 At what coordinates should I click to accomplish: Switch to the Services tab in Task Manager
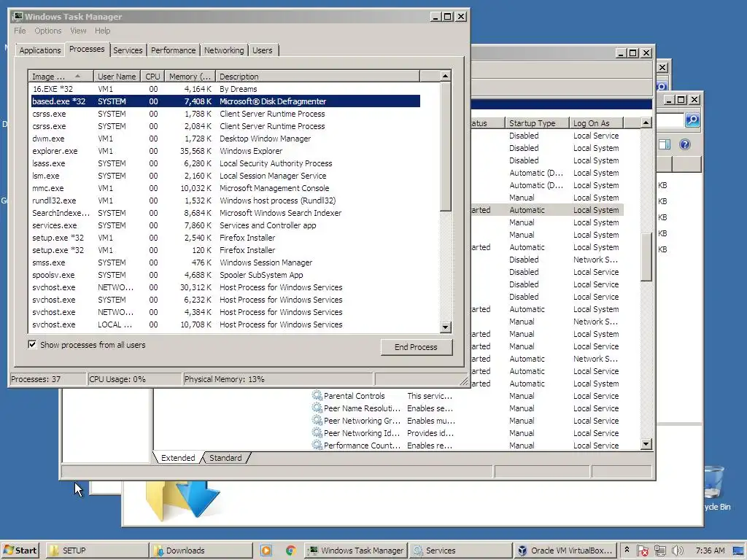pos(128,50)
